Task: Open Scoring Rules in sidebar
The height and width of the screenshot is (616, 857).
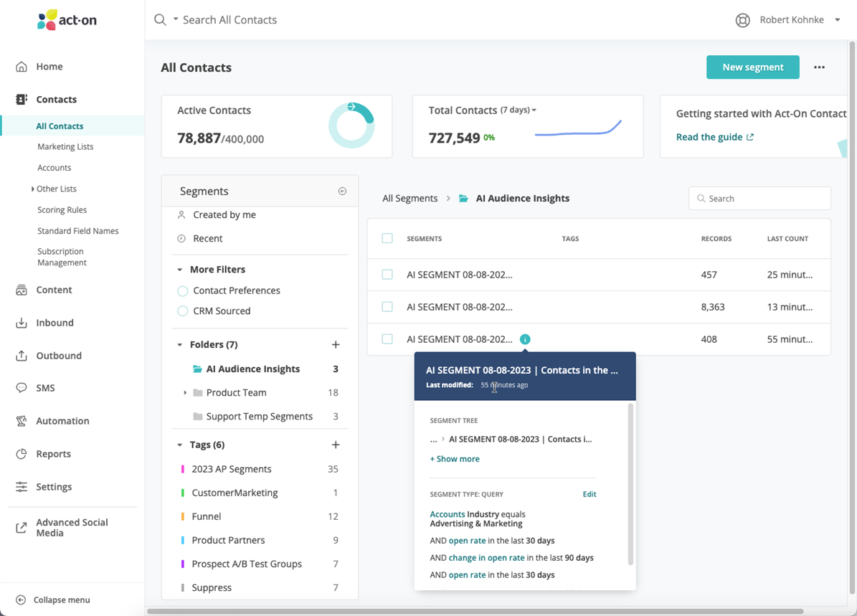Action: [x=62, y=210]
